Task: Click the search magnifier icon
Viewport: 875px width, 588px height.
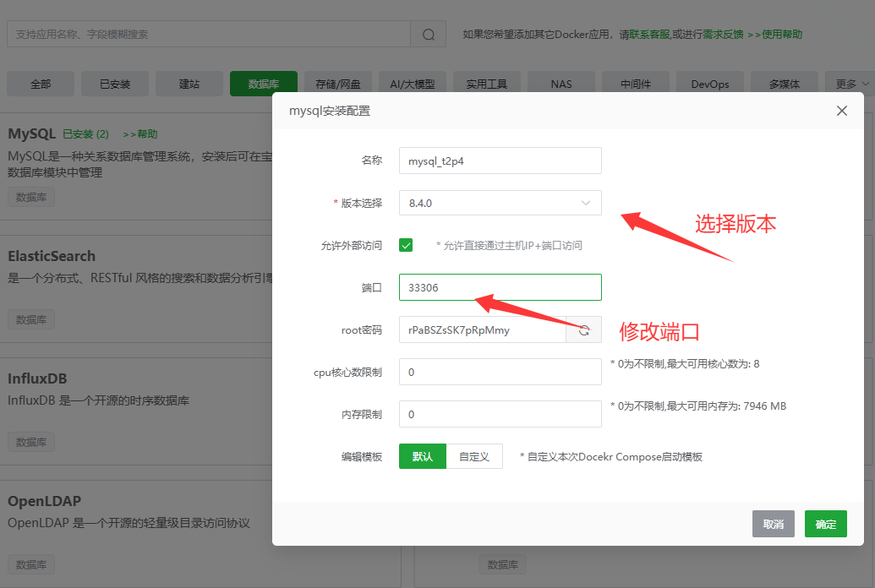Action: [429, 35]
